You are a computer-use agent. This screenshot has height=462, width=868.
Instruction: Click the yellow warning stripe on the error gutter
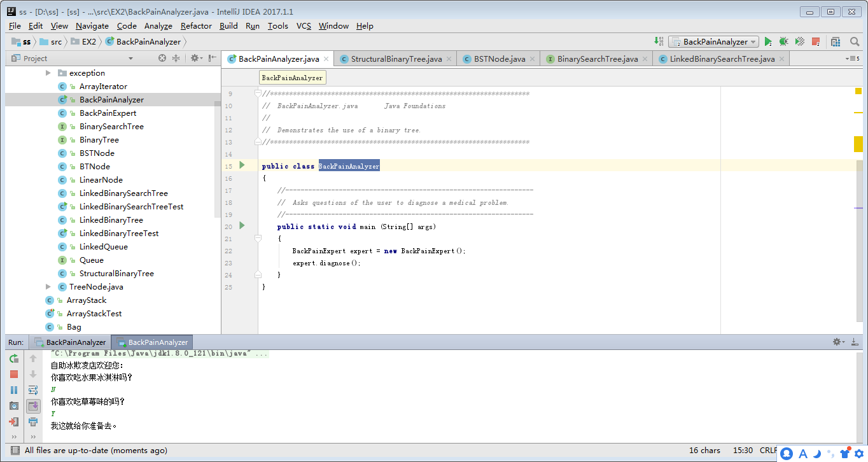tap(858, 144)
